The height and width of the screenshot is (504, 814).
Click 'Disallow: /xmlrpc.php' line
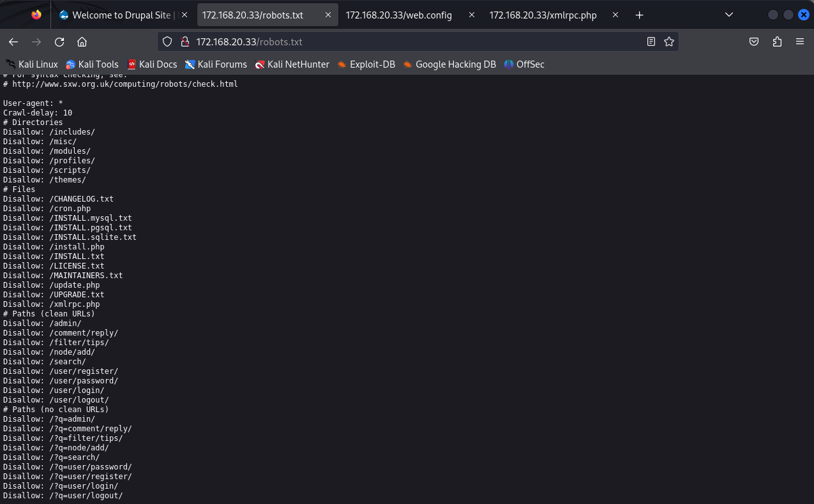[x=52, y=304]
